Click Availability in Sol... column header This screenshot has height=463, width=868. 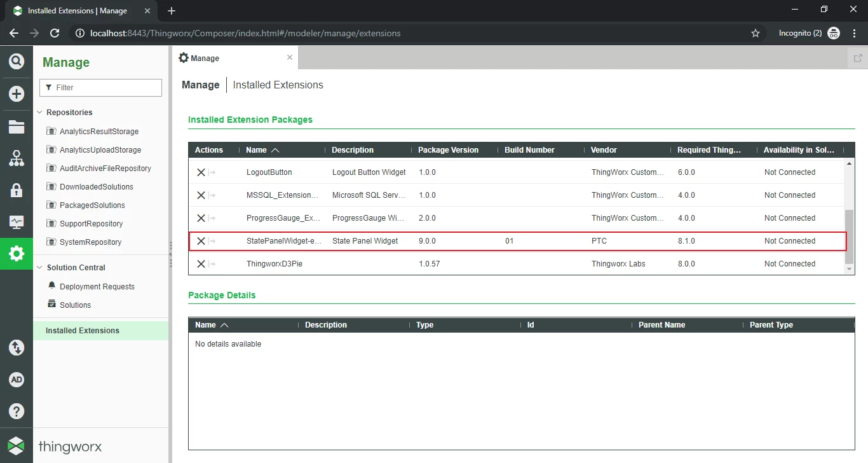point(799,150)
